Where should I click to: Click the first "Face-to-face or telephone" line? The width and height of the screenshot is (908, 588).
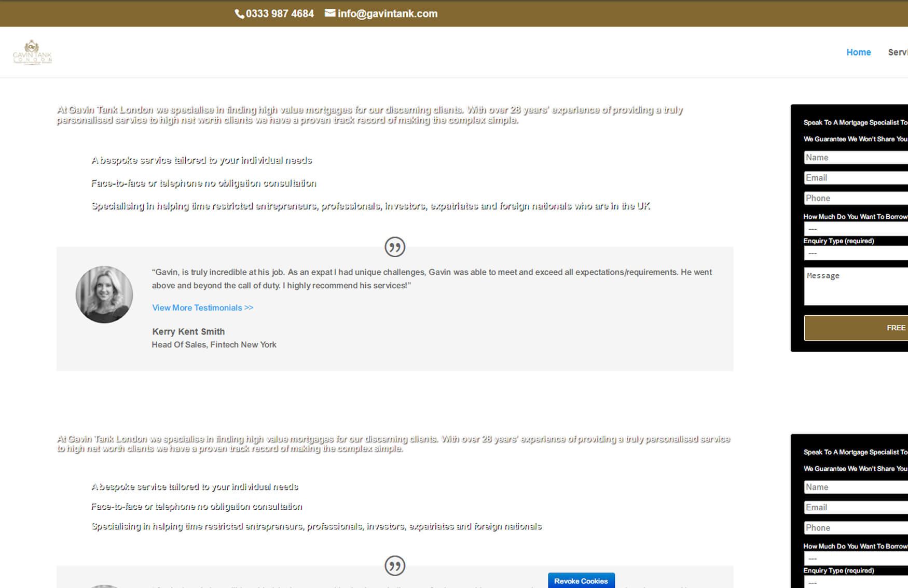point(204,183)
